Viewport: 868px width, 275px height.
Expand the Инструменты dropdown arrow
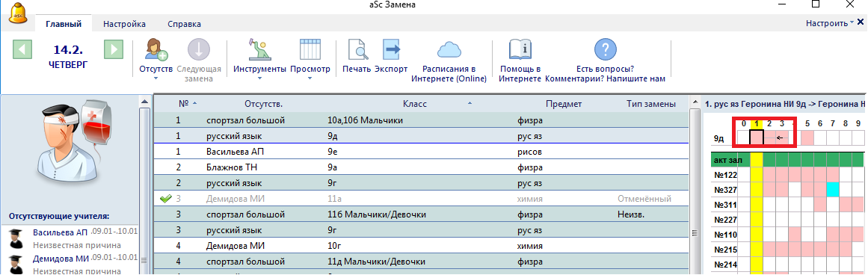point(259,78)
